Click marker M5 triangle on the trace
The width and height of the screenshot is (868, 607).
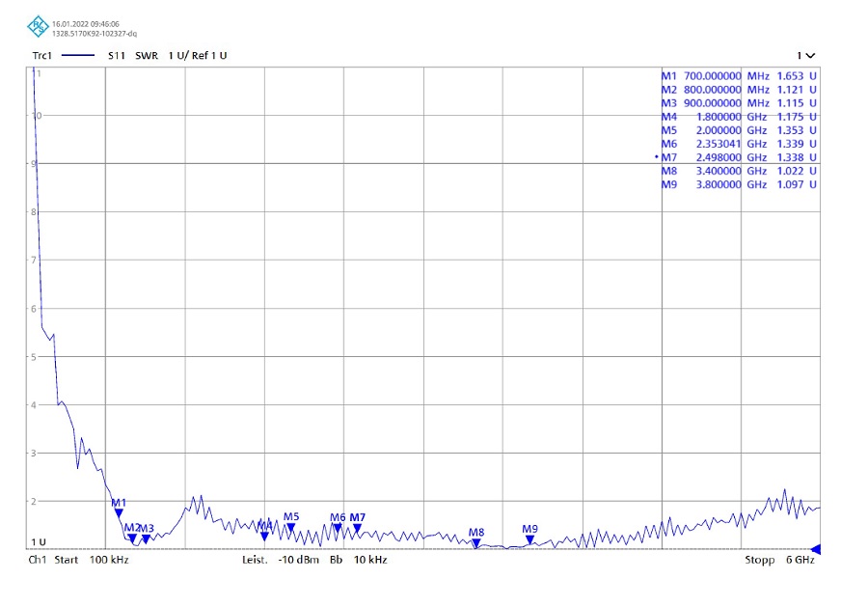[x=290, y=527]
